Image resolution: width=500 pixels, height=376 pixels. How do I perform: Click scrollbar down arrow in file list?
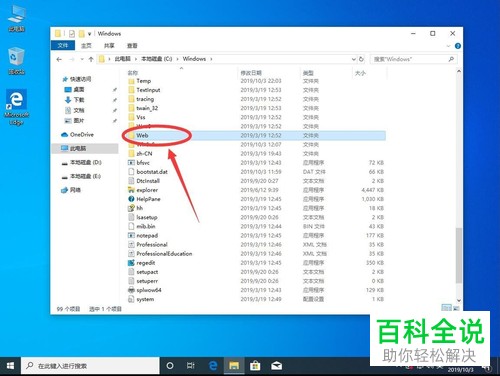click(x=459, y=300)
